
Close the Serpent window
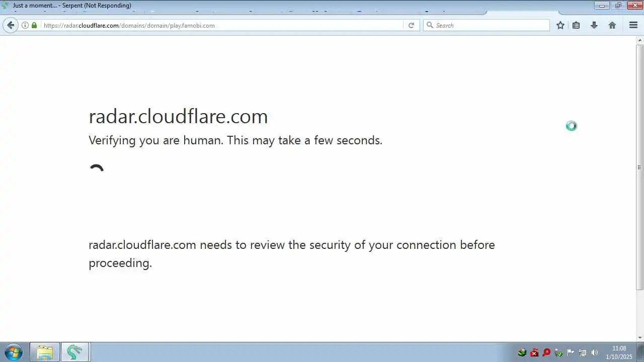(x=634, y=6)
